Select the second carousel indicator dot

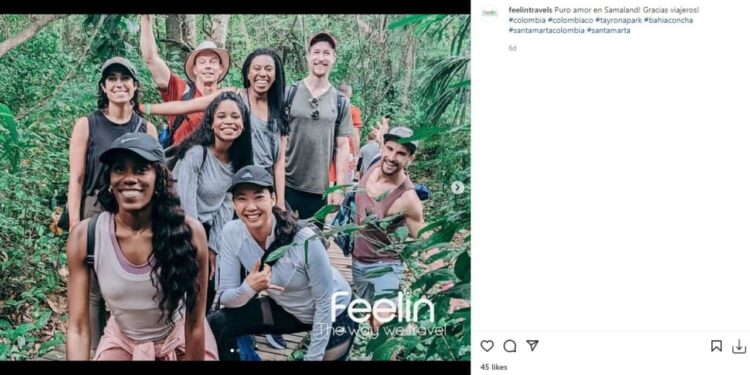point(238,351)
